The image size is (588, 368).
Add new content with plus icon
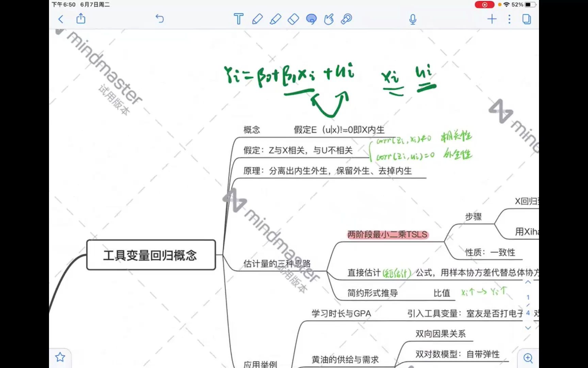click(492, 19)
